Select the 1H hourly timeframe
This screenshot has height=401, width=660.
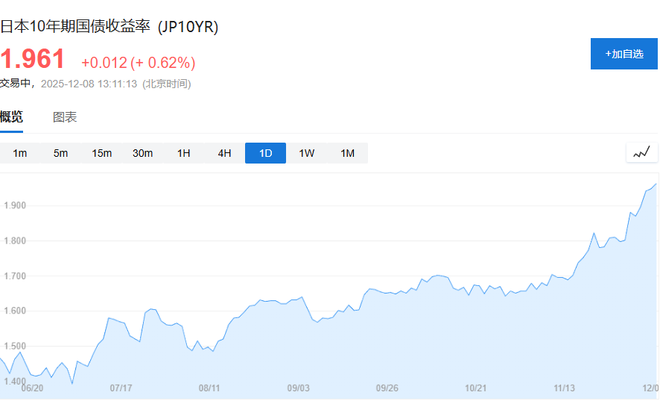click(x=184, y=153)
